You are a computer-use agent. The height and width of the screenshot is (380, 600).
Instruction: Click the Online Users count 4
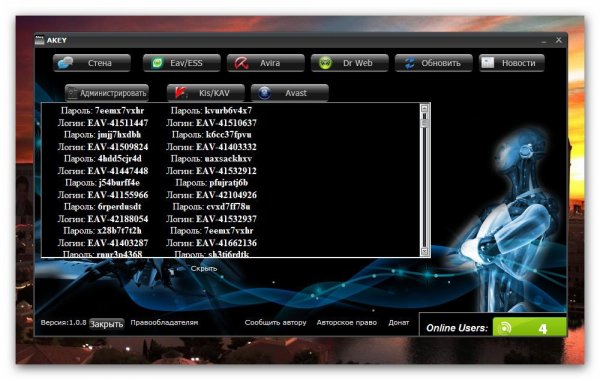point(543,329)
